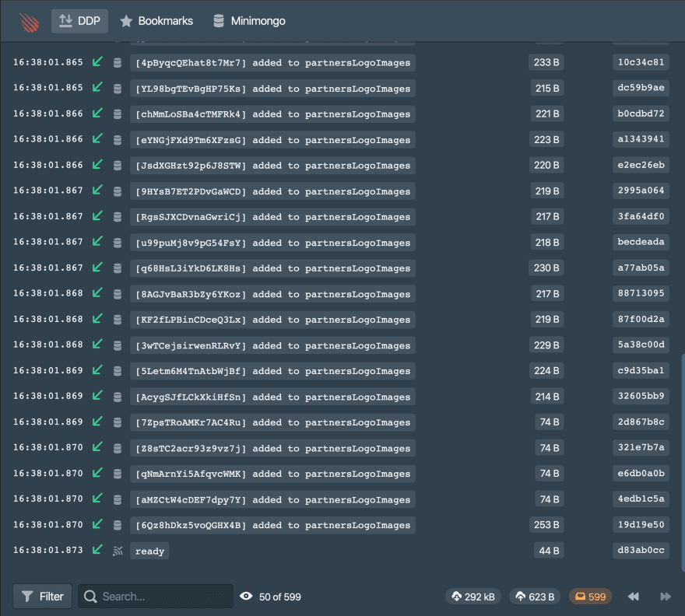Click the 50 of 599 counter text
685x616 pixels.
coord(280,597)
